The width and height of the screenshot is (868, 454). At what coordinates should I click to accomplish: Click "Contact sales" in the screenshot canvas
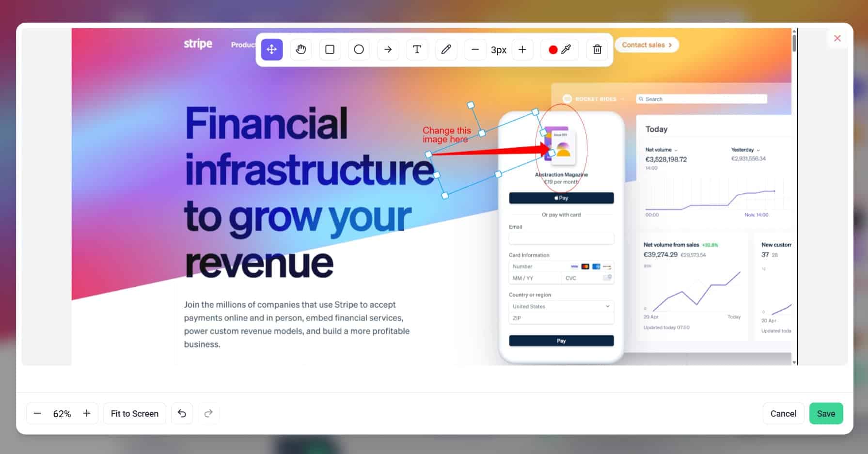(x=647, y=45)
